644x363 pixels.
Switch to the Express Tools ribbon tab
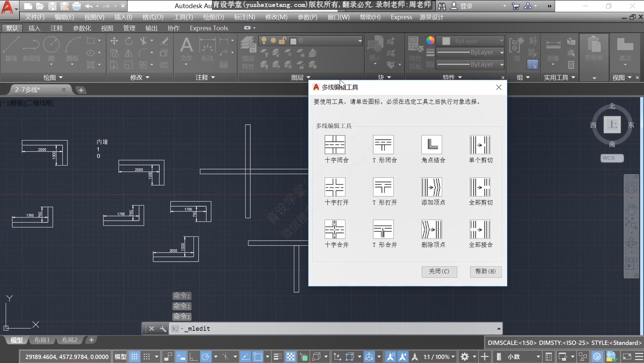coord(209,28)
